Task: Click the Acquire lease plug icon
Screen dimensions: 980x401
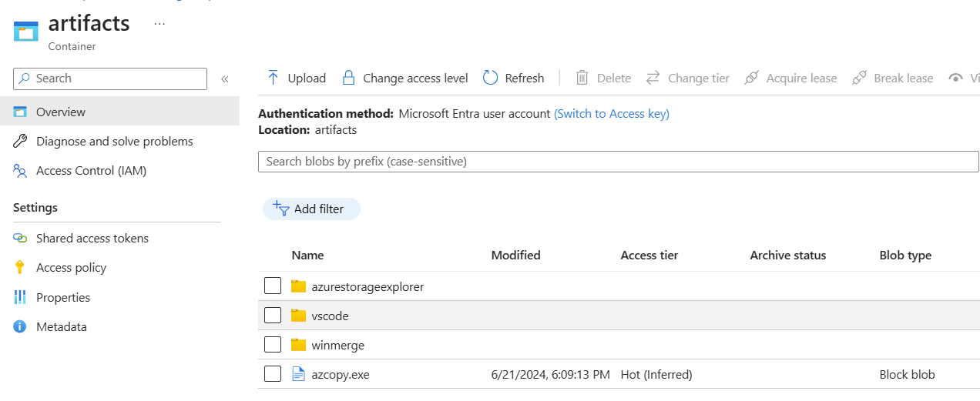Action: click(x=751, y=78)
